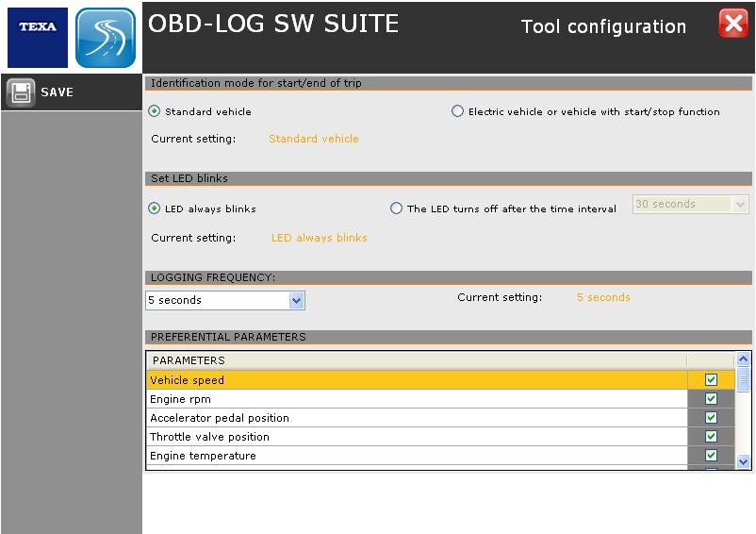Click the orange '5 seconds' current setting

pos(603,297)
